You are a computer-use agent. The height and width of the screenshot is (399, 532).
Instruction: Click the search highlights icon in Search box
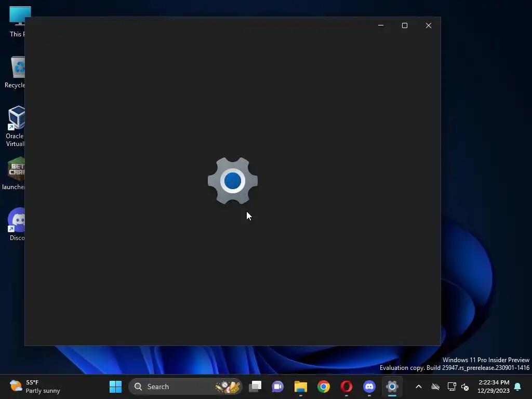(228, 387)
